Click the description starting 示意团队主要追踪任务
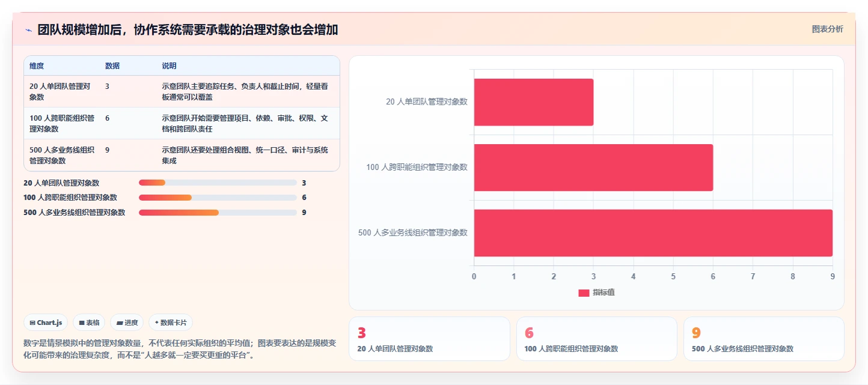This screenshot has height=385, width=868. [245, 92]
